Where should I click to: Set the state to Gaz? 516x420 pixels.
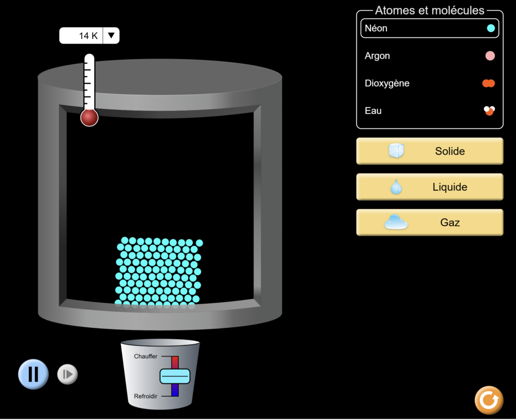(430, 223)
